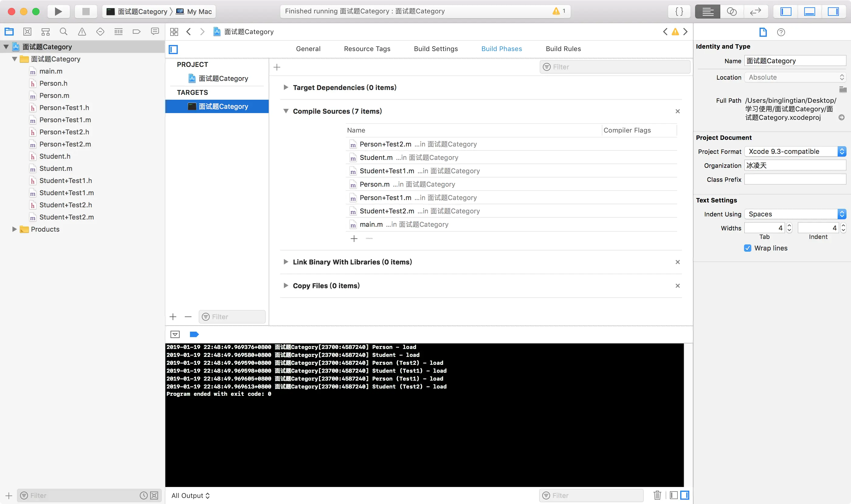Image resolution: width=851 pixels, height=504 pixels.
Task: Hide the right Utilities panel
Action: pos(833,12)
